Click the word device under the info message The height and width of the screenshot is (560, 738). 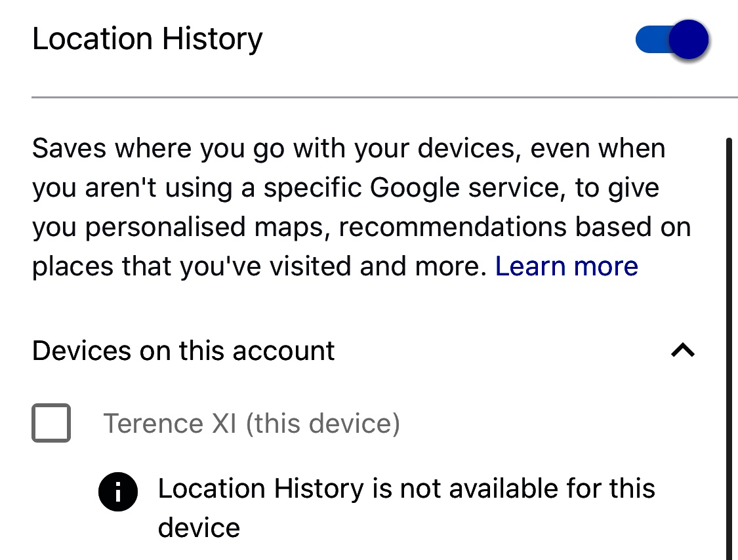pyautogui.click(x=199, y=528)
